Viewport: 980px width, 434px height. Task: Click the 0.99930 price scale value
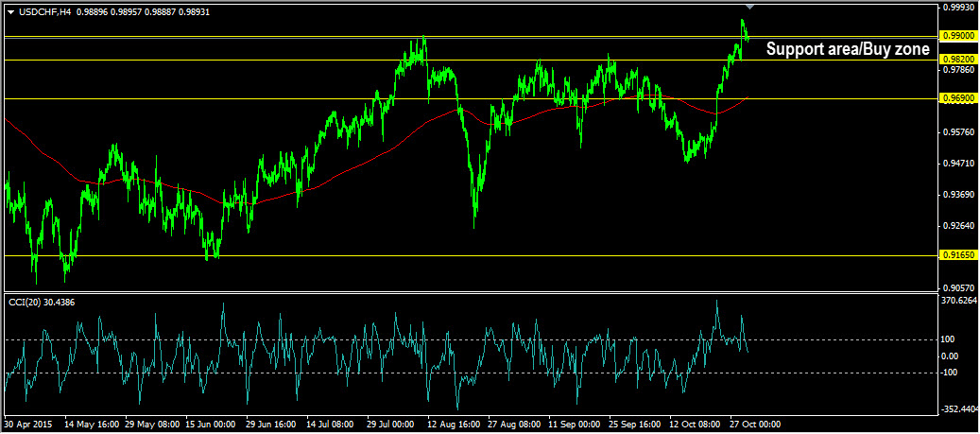coord(959,8)
